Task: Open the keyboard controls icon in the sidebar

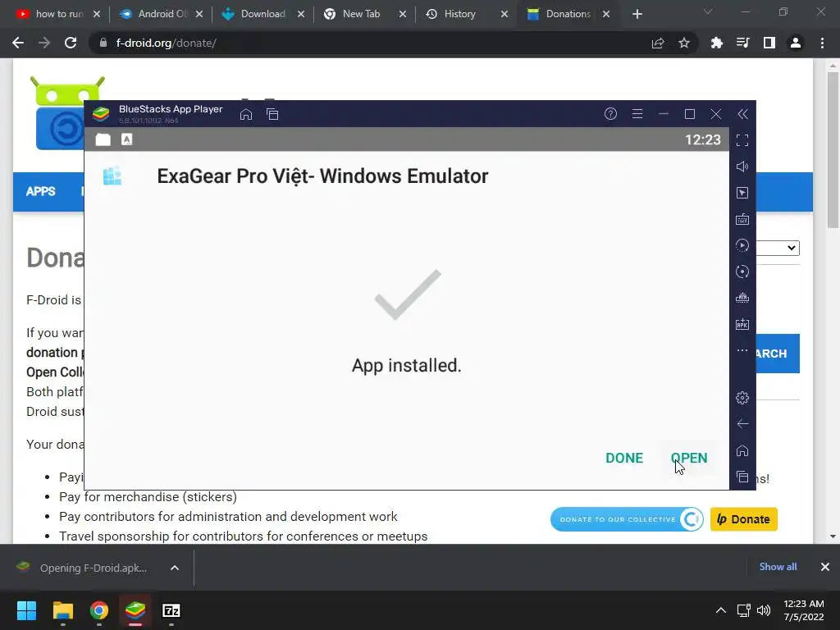Action: 742,219
